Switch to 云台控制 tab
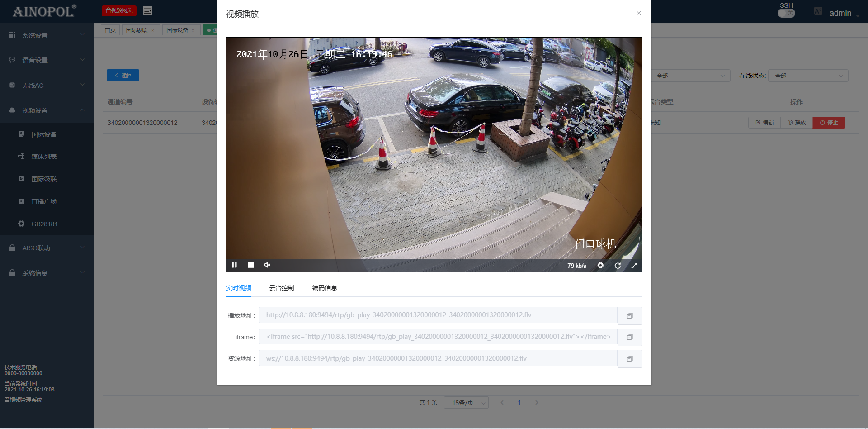The height and width of the screenshot is (429, 868). pyautogui.click(x=281, y=288)
